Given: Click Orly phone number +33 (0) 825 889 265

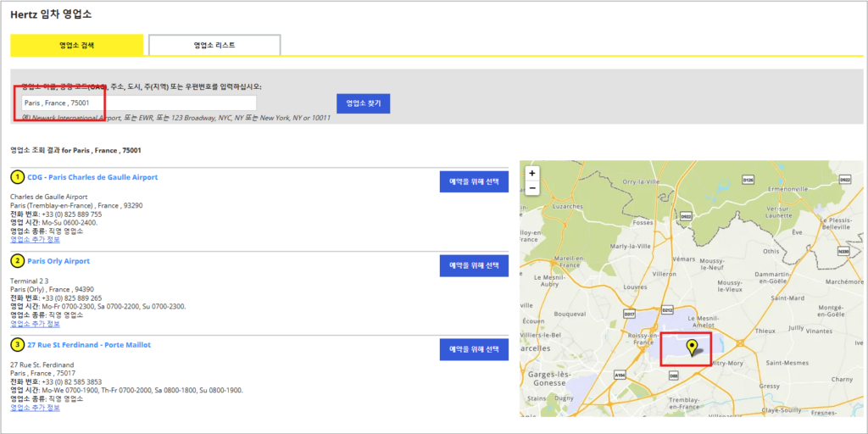Looking at the screenshot, I should pos(72,298).
